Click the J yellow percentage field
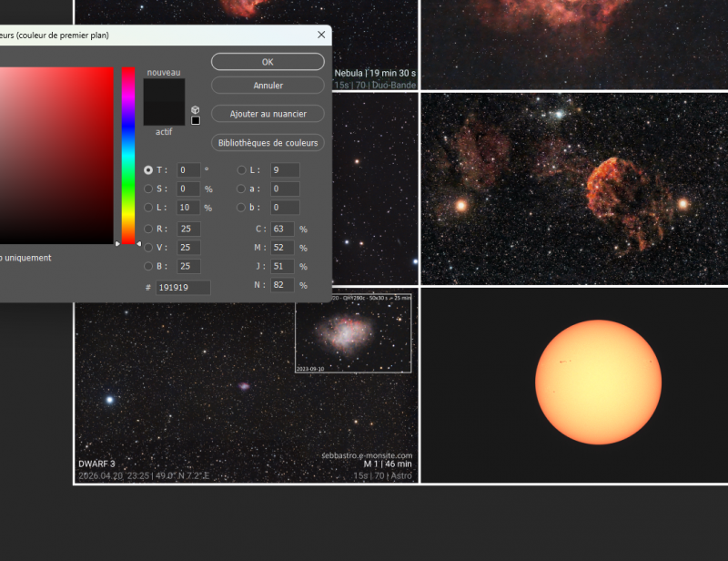The image size is (728, 561). coord(282,266)
